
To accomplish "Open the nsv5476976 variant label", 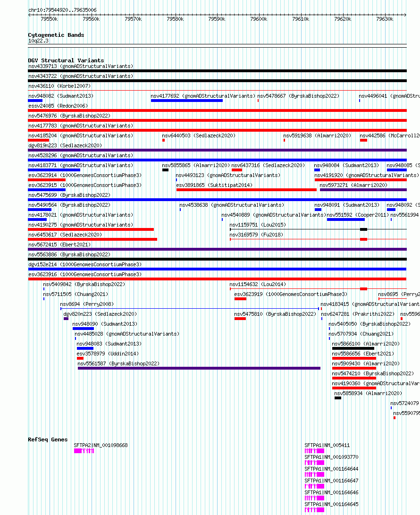I will tap(69, 116).
